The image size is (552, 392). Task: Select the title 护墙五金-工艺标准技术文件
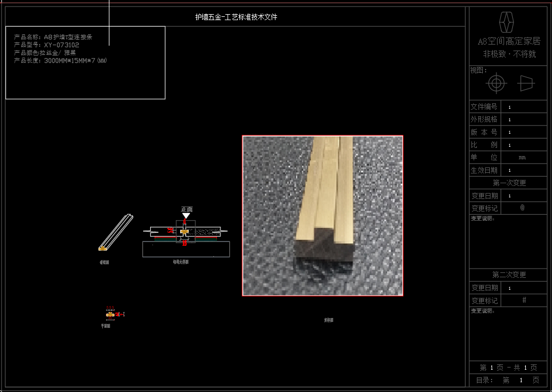pyautogui.click(x=236, y=17)
